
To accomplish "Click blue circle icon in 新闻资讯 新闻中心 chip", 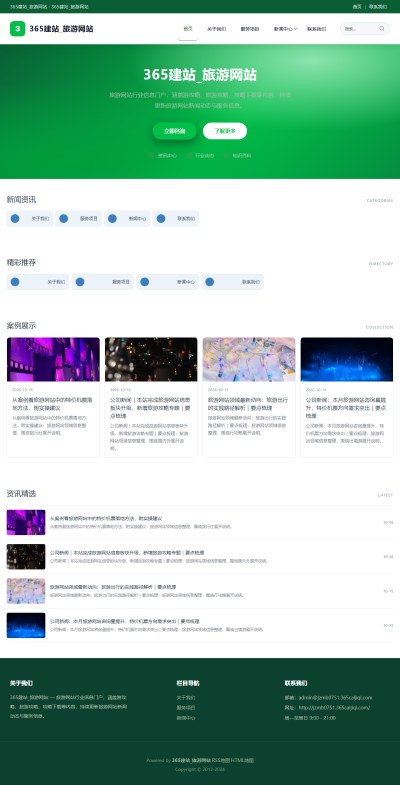I will [x=112, y=218].
